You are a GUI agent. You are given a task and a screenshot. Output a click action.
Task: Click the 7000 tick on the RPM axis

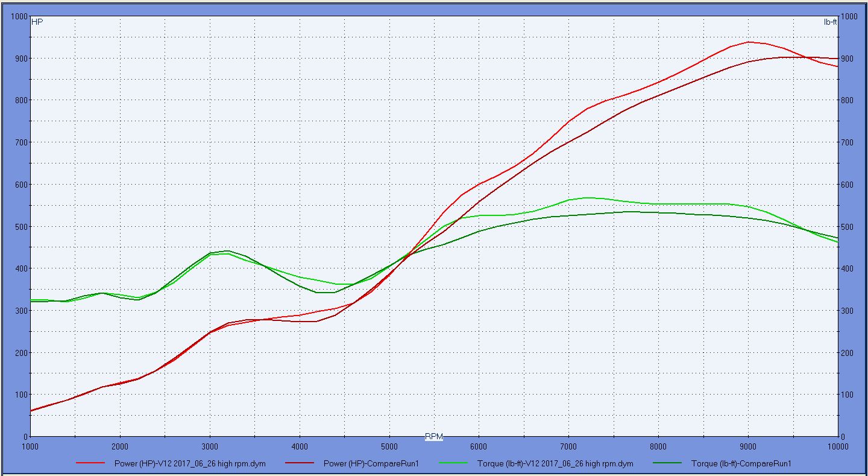[x=568, y=446]
